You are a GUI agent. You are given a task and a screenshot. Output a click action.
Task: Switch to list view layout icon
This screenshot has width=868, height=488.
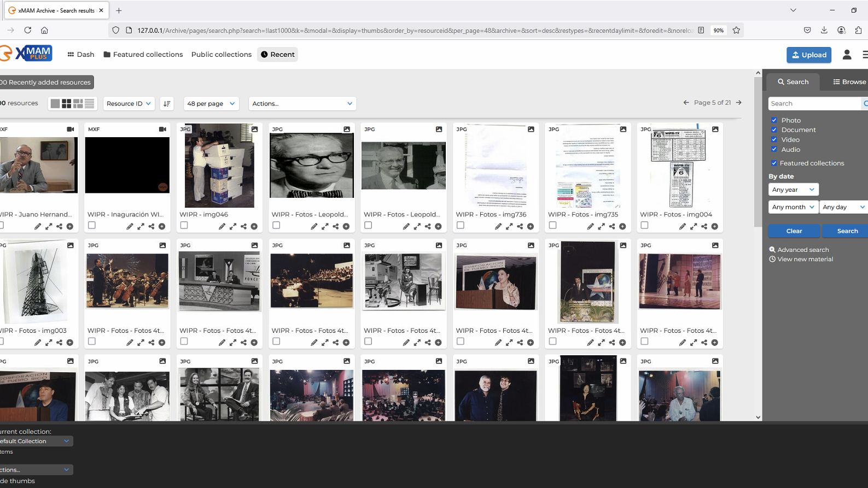(90, 103)
